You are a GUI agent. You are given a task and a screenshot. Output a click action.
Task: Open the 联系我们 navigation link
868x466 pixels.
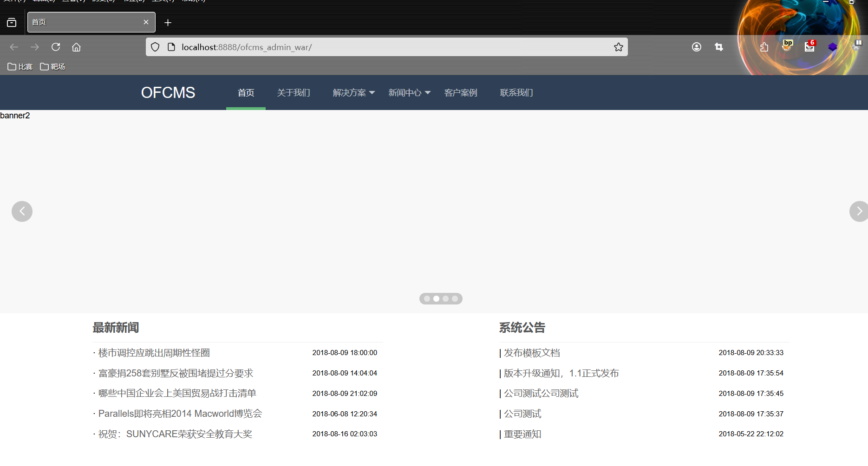point(516,92)
